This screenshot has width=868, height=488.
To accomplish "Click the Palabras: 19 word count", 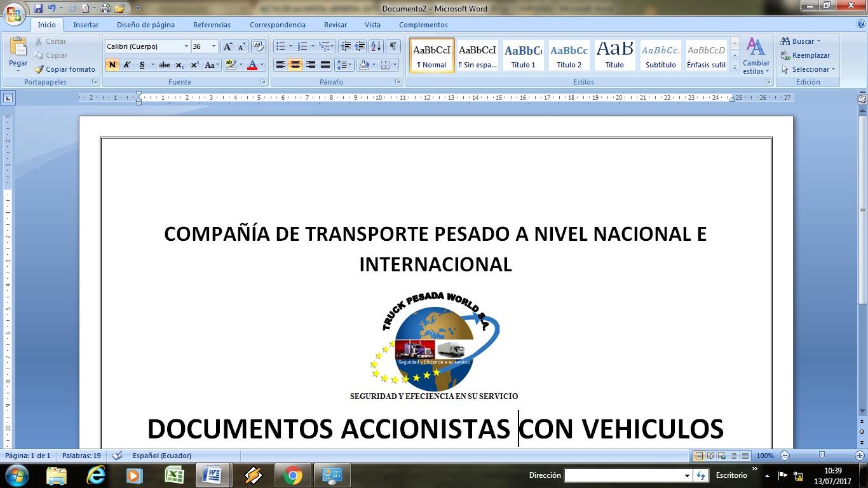I will tap(81, 456).
